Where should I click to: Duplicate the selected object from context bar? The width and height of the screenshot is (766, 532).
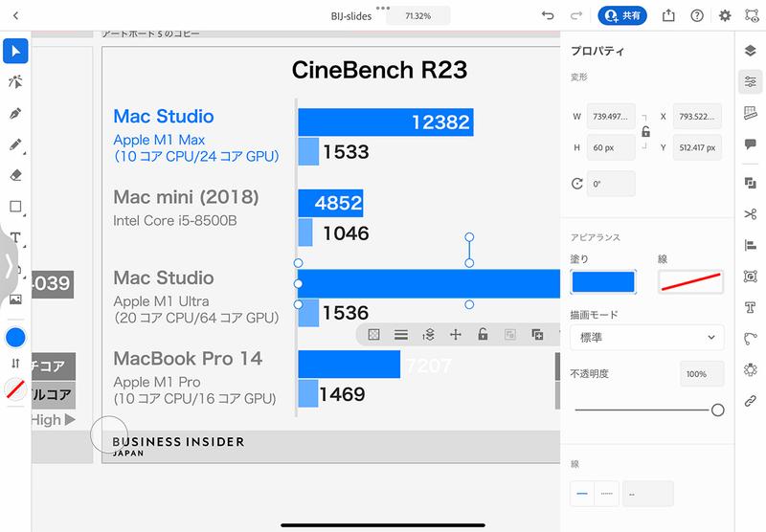[537, 334]
